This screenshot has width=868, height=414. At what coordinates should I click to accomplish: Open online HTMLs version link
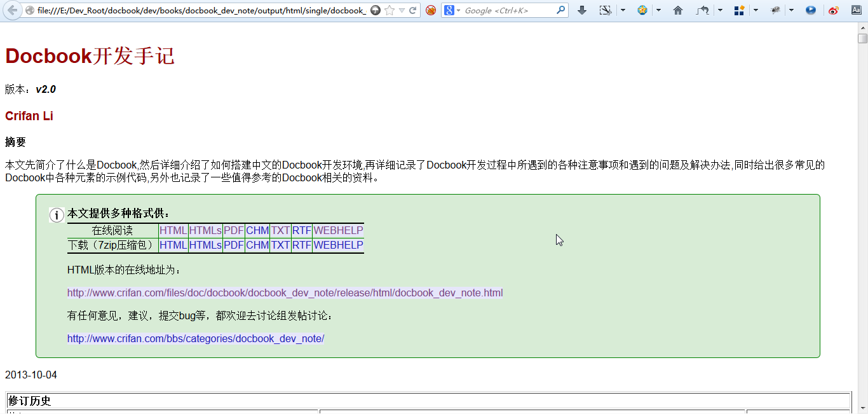click(205, 230)
